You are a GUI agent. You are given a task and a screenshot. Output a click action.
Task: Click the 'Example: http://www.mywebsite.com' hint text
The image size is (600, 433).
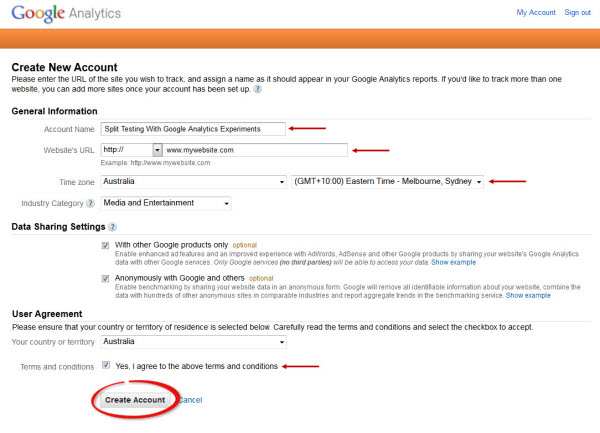(155, 163)
